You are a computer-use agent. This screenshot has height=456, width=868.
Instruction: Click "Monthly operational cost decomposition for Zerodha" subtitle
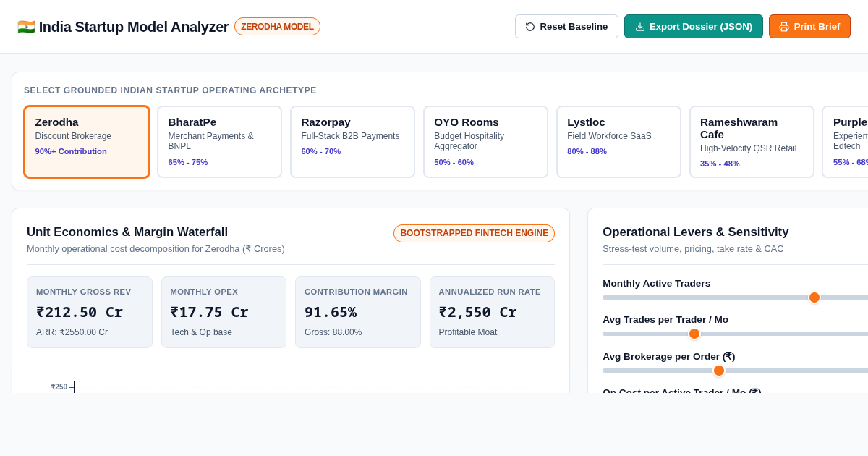click(156, 249)
